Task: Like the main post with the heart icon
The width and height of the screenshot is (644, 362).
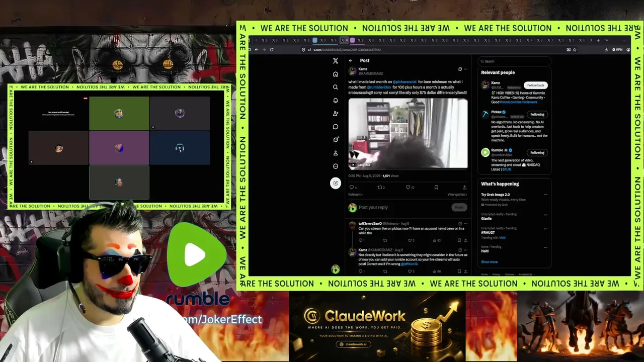Action: pyautogui.click(x=408, y=188)
